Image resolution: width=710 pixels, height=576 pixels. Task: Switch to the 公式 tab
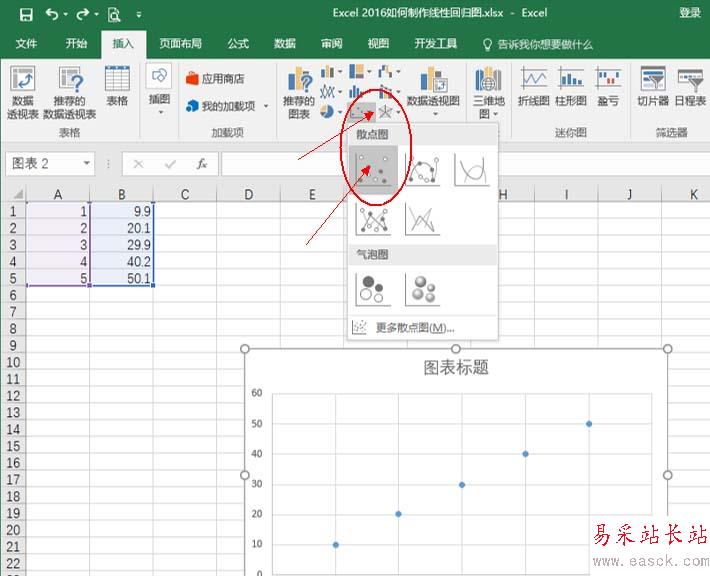click(238, 43)
